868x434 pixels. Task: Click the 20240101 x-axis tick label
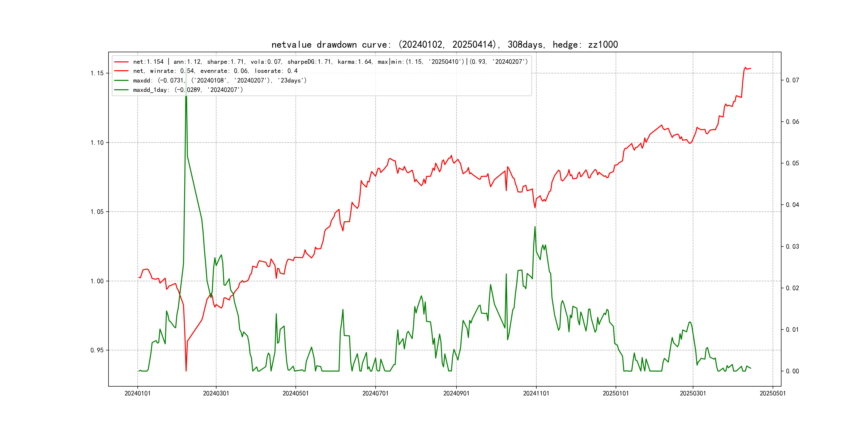pyautogui.click(x=137, y=394)
